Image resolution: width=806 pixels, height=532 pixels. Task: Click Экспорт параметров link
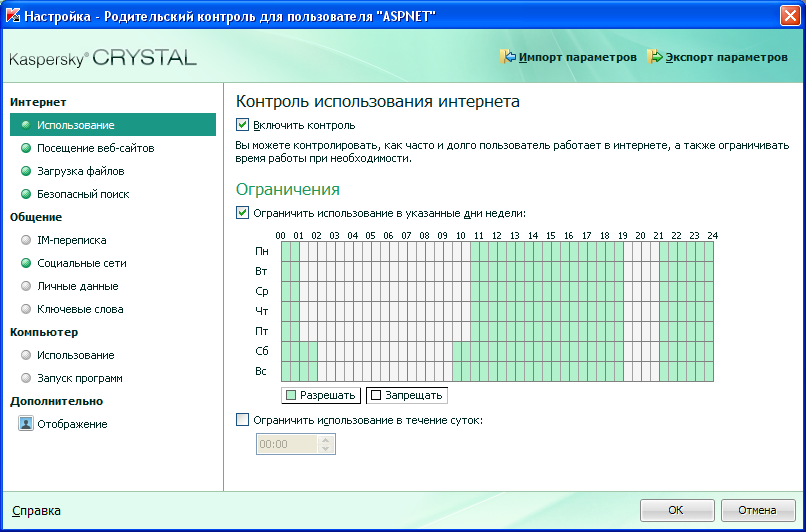coord(726,57)
